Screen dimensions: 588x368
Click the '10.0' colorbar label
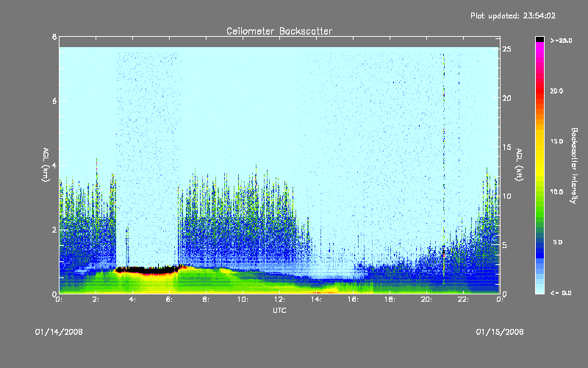(x=556, y=192)
